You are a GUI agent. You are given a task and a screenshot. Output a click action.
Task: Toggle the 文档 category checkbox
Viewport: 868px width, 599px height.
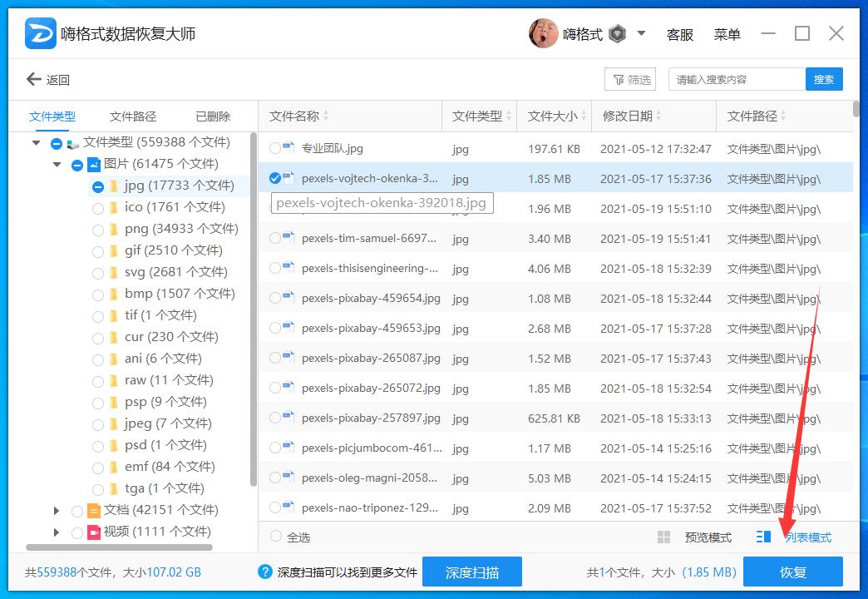[77, 511]
